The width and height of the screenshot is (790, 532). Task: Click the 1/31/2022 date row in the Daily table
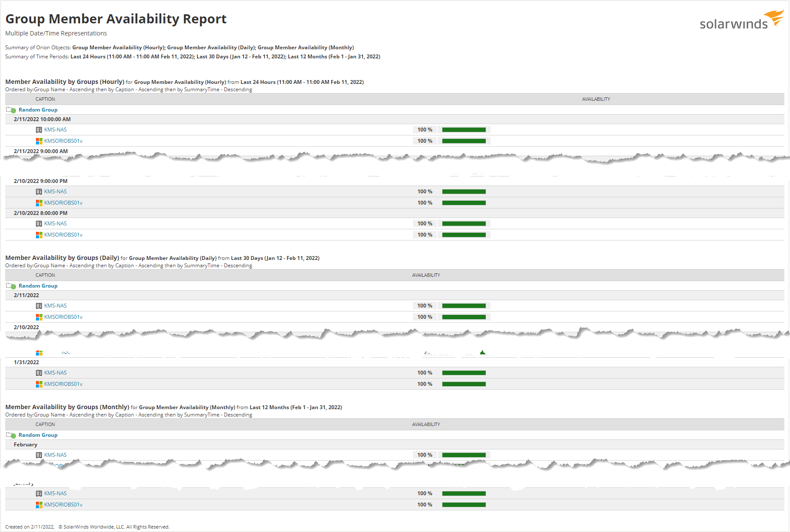point(395,362)
